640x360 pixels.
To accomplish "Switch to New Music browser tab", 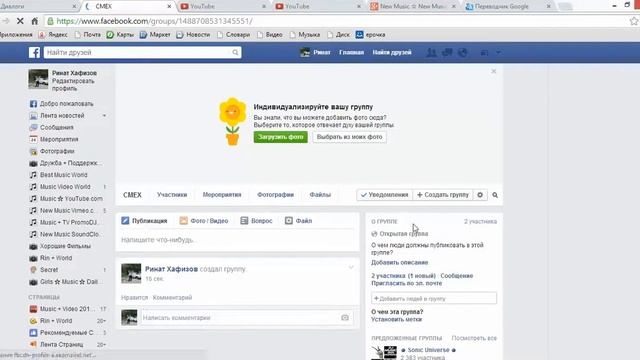I will 412,7.
